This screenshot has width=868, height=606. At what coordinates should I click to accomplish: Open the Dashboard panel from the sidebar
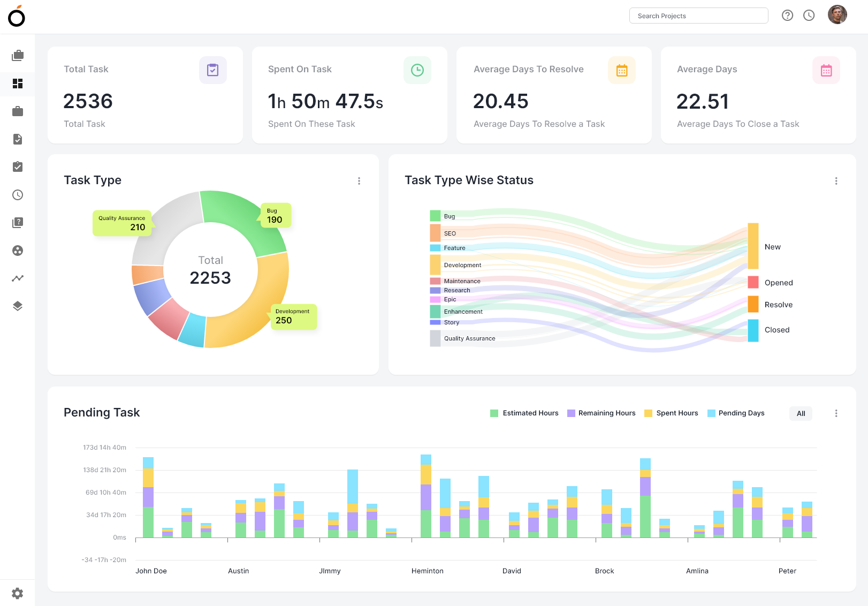pyautogui.click(x=18, y=84)
